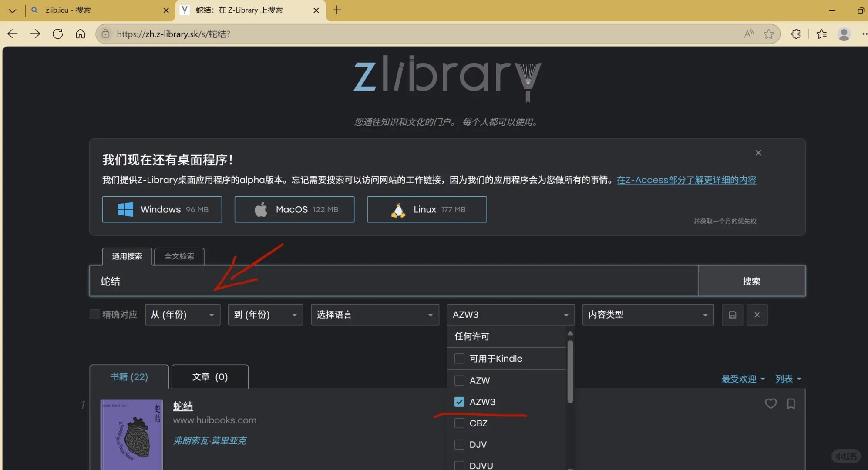
Task: Download the Windows desktop app
Action: click(x=162, y=209)
